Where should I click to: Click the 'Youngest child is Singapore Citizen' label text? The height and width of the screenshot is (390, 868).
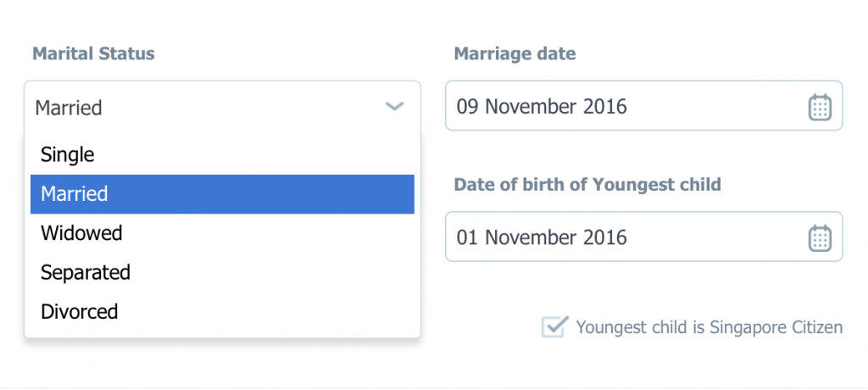(709, 327)
